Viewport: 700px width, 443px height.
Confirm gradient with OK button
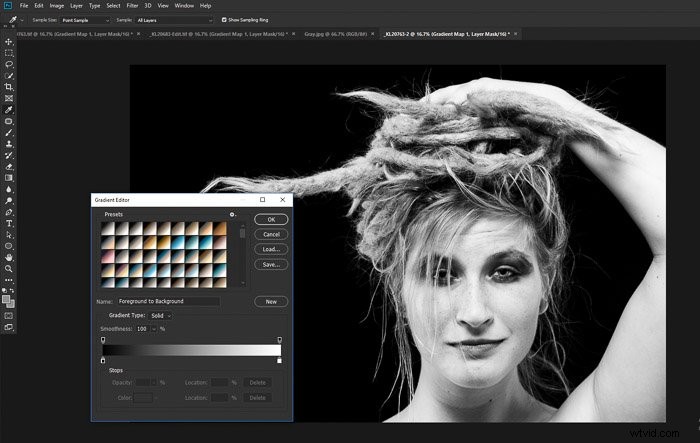[271, 219]
